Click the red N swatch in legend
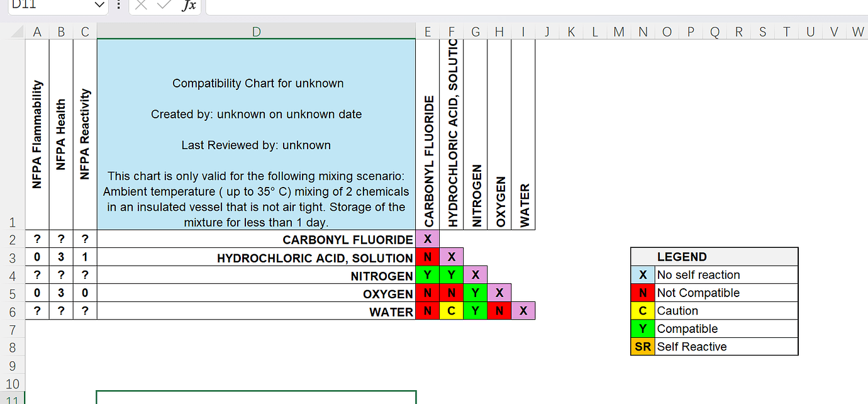The image size is (868, 404). pos(643,293)
